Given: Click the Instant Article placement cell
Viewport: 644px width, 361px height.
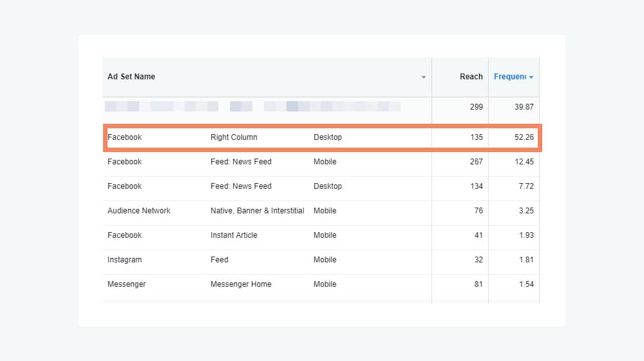Looking at the screenshot, I should (x=234, y=235).
